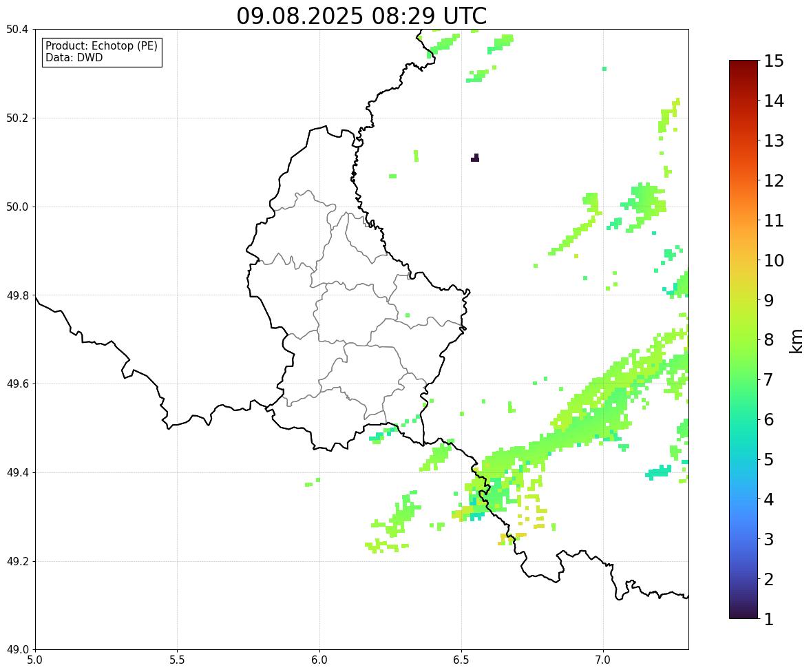Click colorbar tick label 3

[x=769, y=539]
